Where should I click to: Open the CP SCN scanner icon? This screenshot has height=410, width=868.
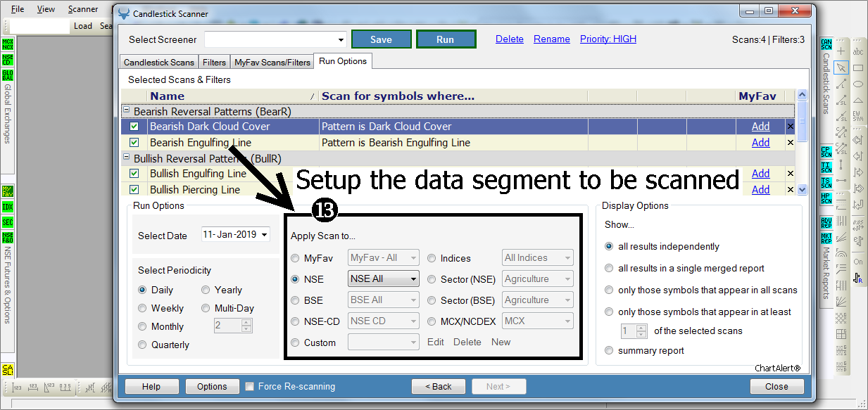(x=826, y=152)
